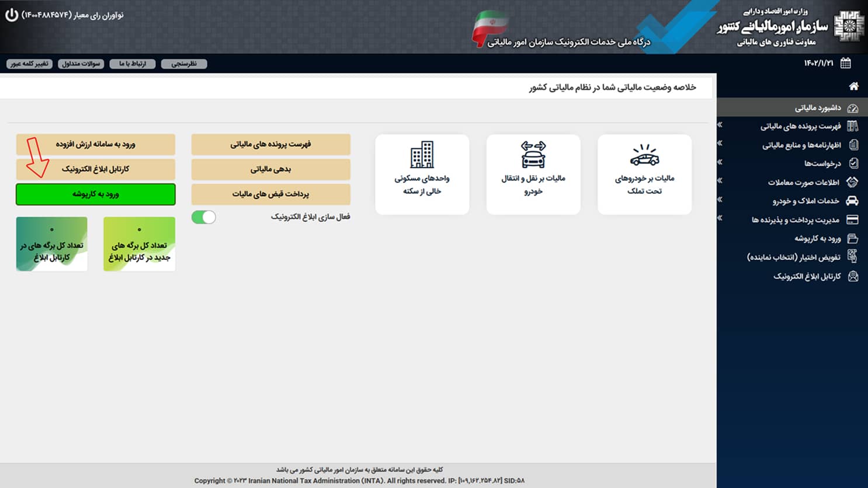Expand اظهارنامه‌ها و منابع مالیاتی chevron
Viewport: 868px width, 488px height.
(x=720, y=143)
